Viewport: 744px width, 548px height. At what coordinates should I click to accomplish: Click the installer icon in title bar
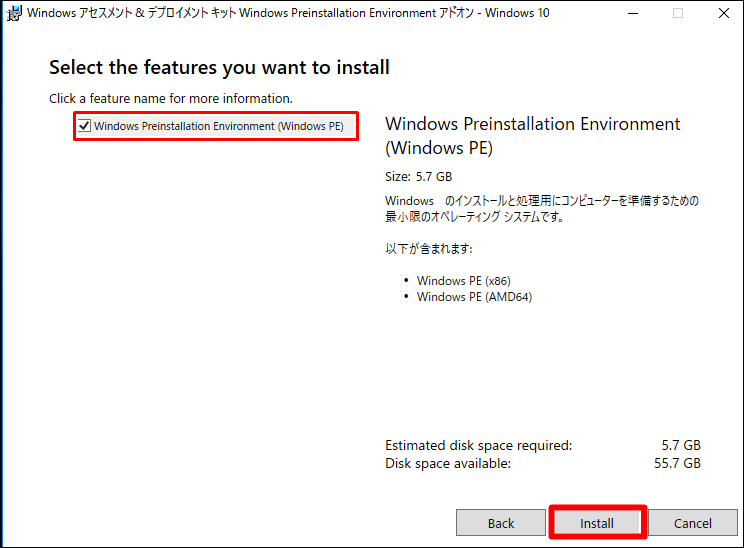(14, 13)
